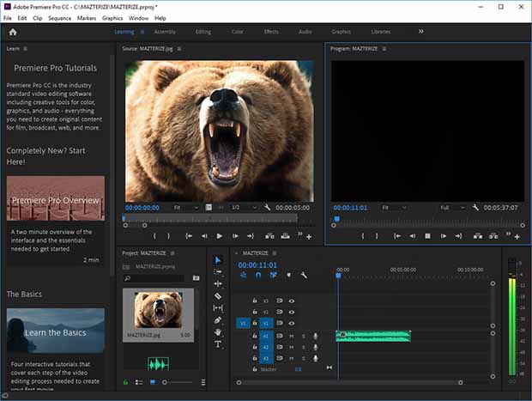
Task: Open Premiere Pro Overview tutorial
Action: [56, 198]
